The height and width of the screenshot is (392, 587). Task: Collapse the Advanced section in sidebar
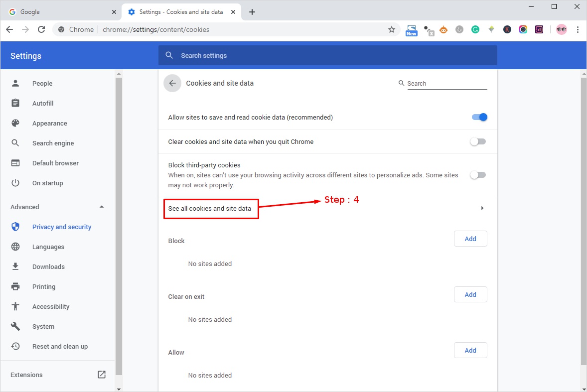102,207
